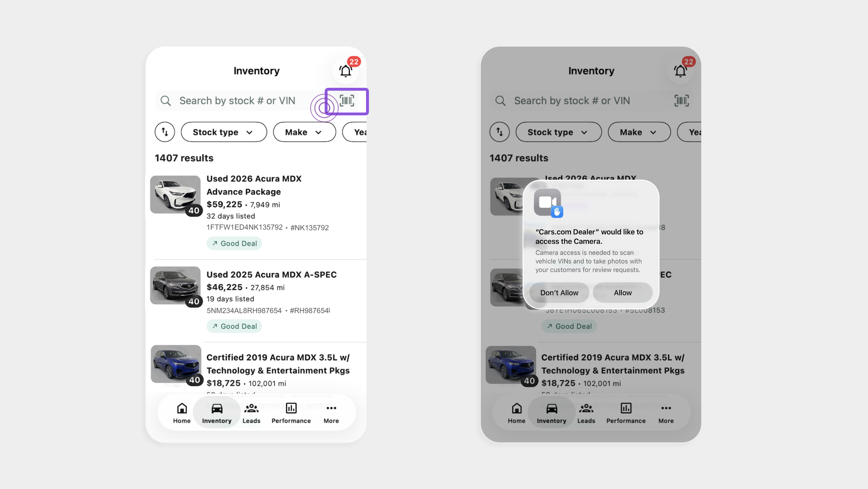Screen dimensions: 868x489
Task: Click the Good Deal badge under 2026 Acura MDX
Action: click(x=234, y=243)
